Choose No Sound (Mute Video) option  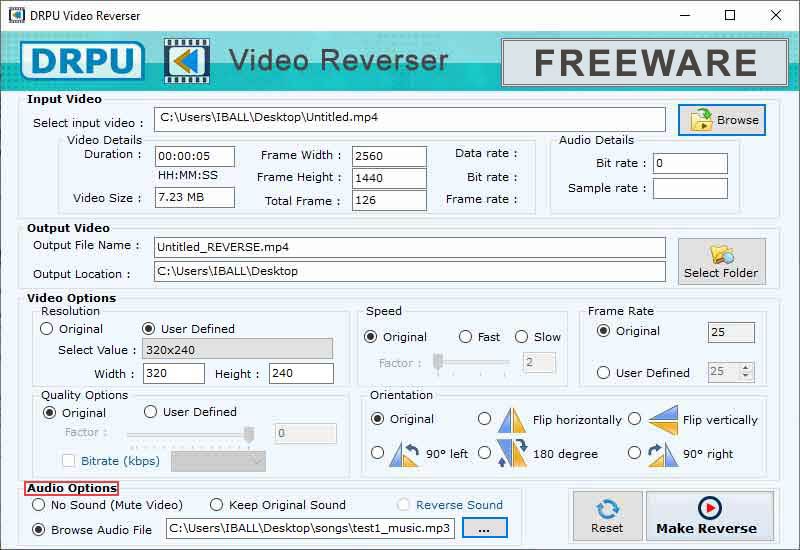[x=39, y=505]
